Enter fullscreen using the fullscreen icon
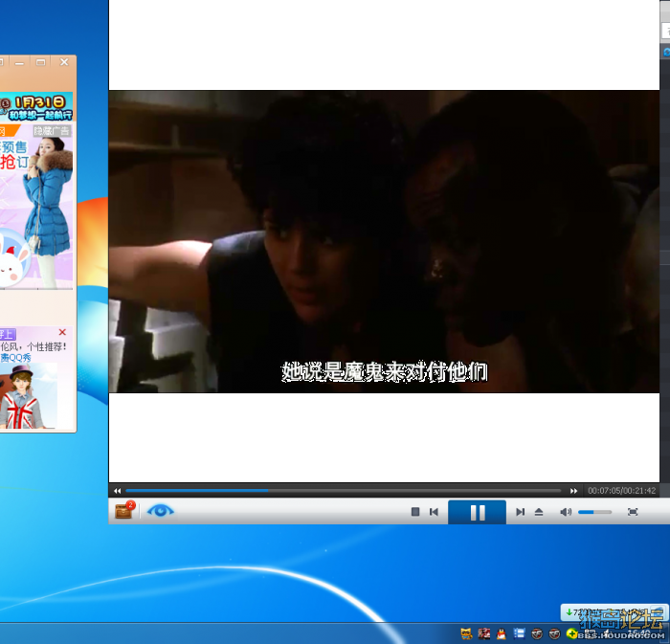 pyautogui.click(x=633, y=512)
